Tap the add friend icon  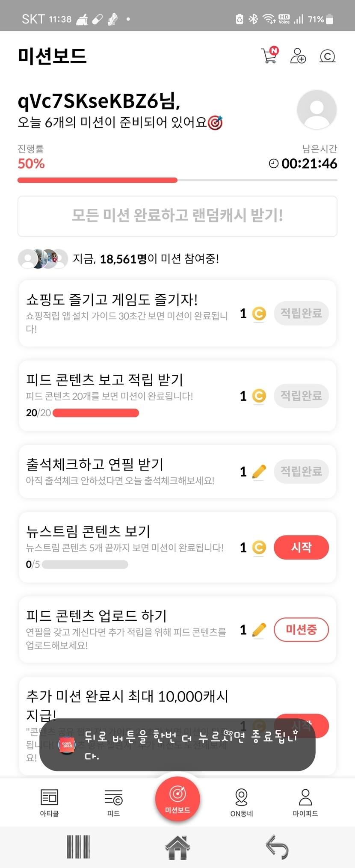298,56
